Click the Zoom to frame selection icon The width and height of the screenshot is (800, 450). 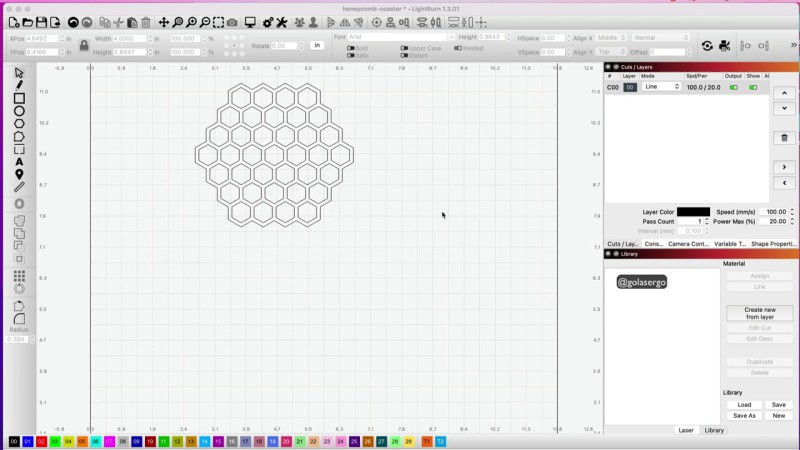219,22
